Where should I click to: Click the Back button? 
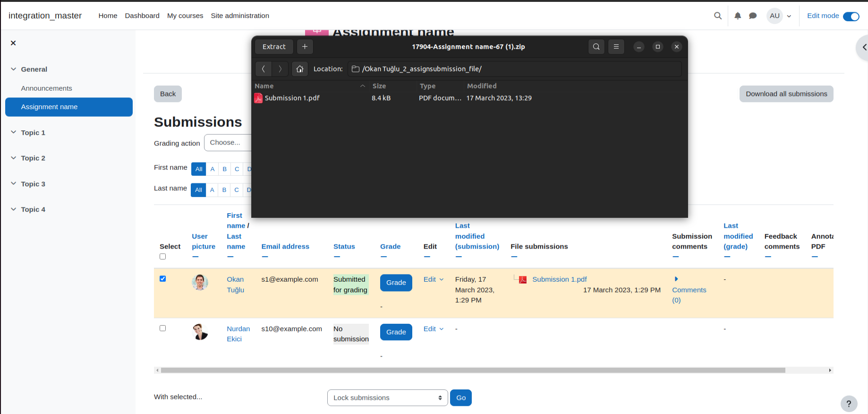point(168,94)
